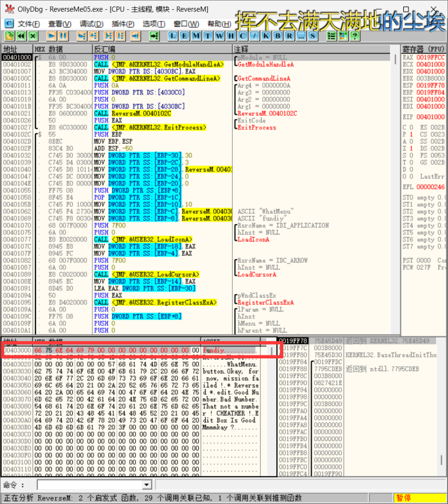Click the Open file toolbar icon
This screenshot has width=448, height=504.
(9, 36)
